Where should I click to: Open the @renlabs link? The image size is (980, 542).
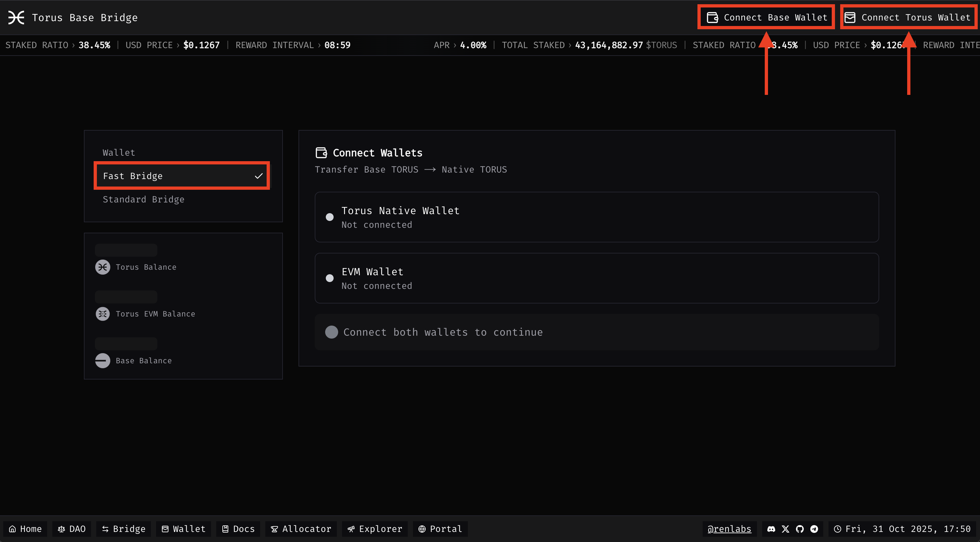tap(729, 529)
